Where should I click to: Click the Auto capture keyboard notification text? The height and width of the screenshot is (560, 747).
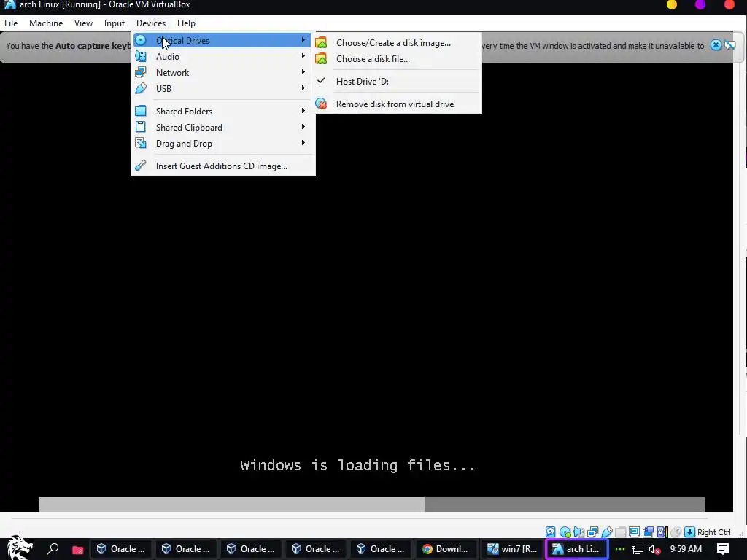(68, 46)
